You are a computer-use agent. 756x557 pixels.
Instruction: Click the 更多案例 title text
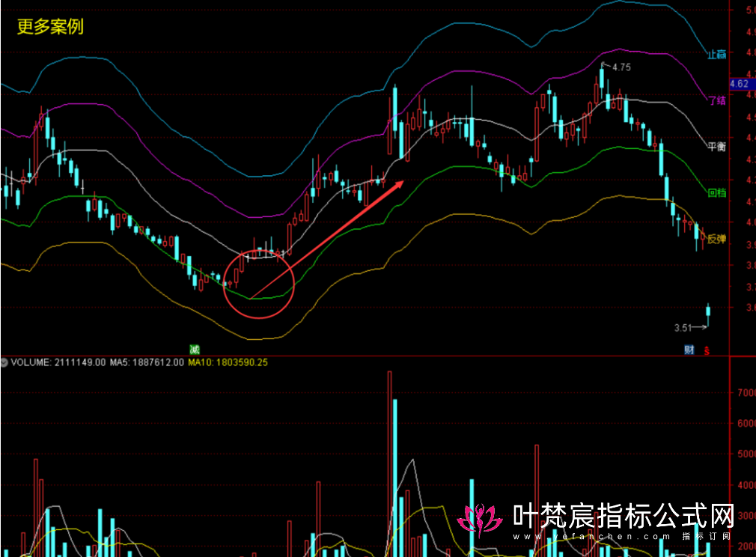pyautogui.click(x=50, y=26)
